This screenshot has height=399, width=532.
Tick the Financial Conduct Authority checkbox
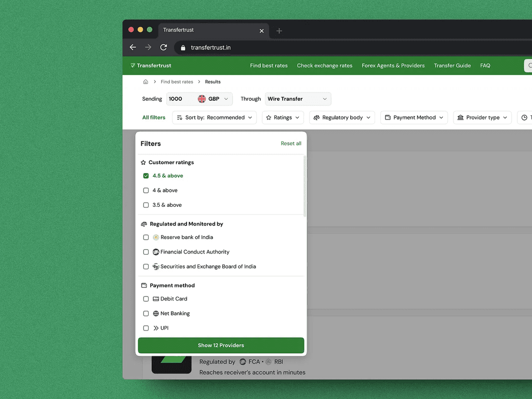[x=146, y=252]
